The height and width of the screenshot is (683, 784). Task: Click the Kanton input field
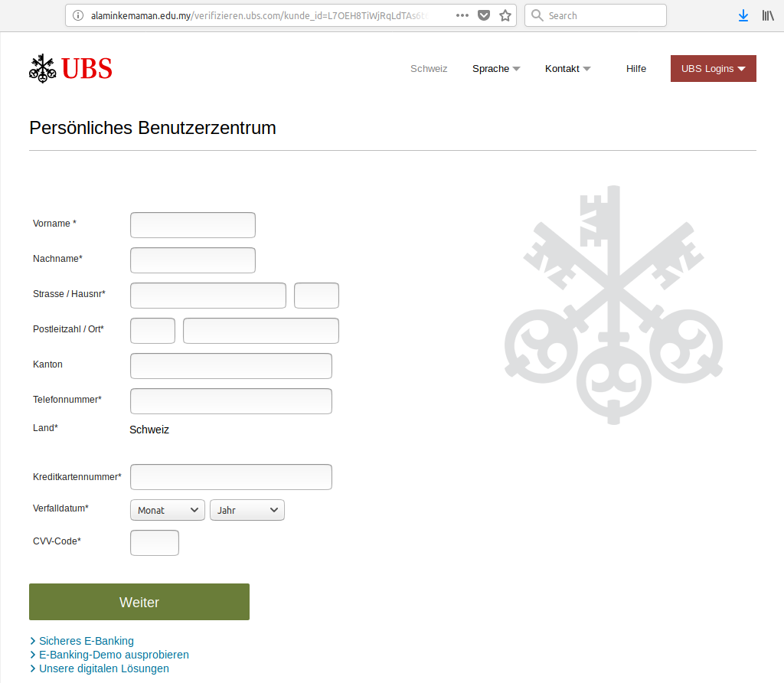point(231,366)
